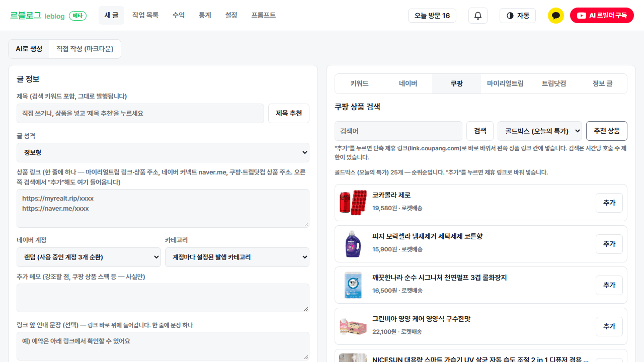Image resolution: width=644 pixels, height=362 pixels.
Task: Click the 검색 button
Action: click(480, 131)
